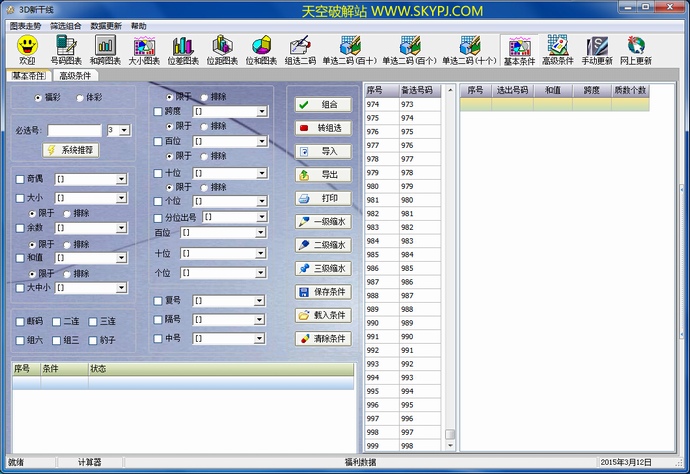Click the 和网图表 toolbar icon
Viewport: 690px width, 474px height.
[105, 46]
